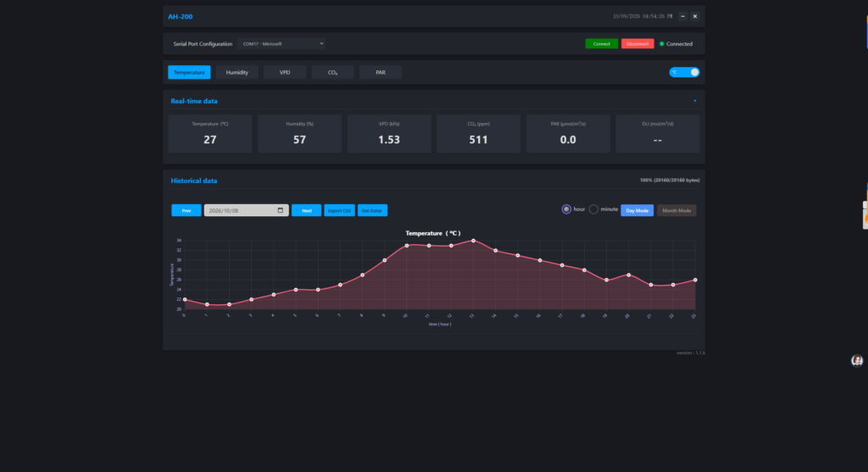The height and width of the screenshot is (472, 868).
Task: Click the chart data point at hour 20
Action: (x=629, y=275)
